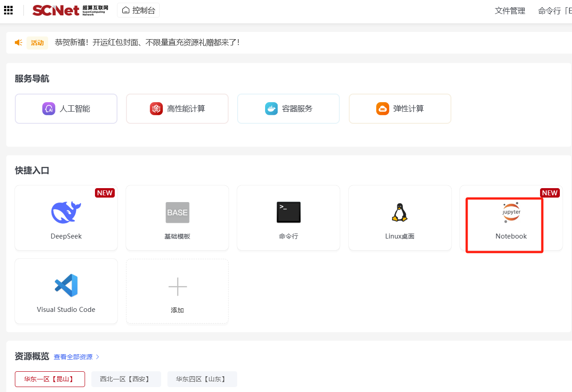Go to 控制台 home button
The width and height of the screenshot is (572, 392).
tap(138, 10)
